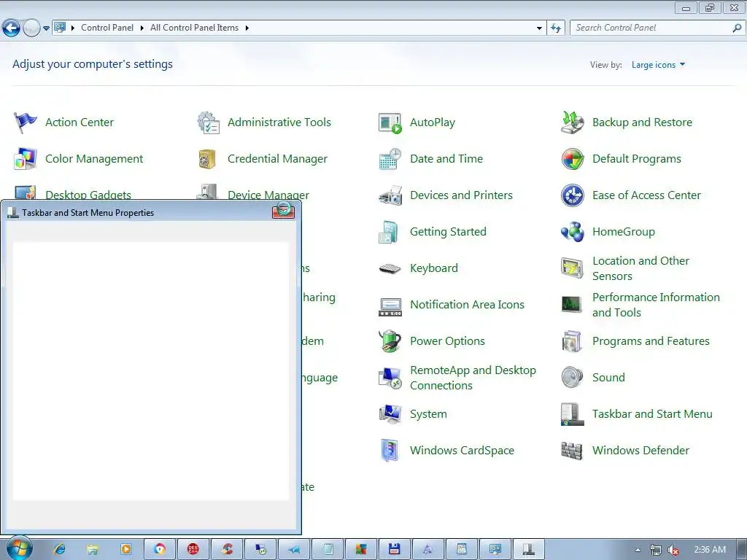The image size is (747, 560).
Task: Open the System link
Action: click(428, 414)
